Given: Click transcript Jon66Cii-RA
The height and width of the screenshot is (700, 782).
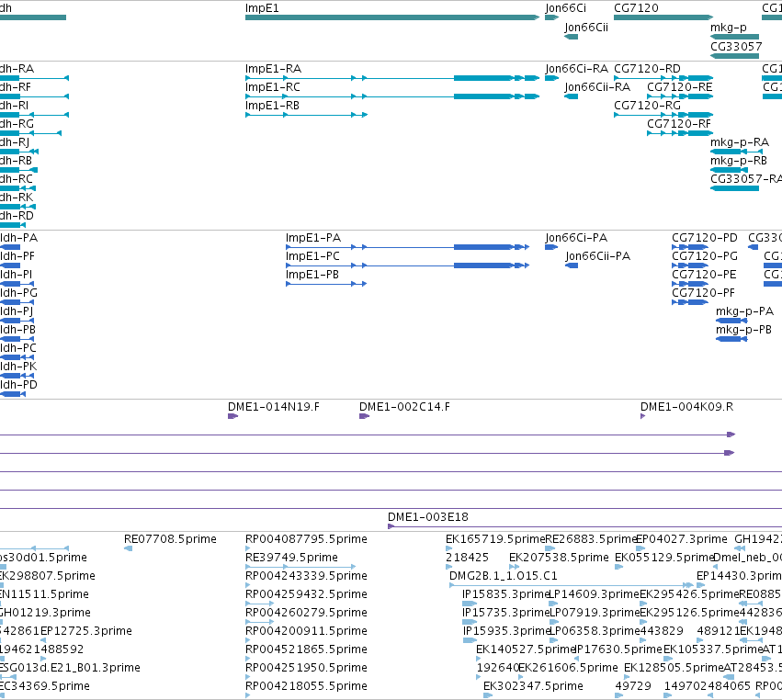Looking at the screenshot, I should click(597, 86).
